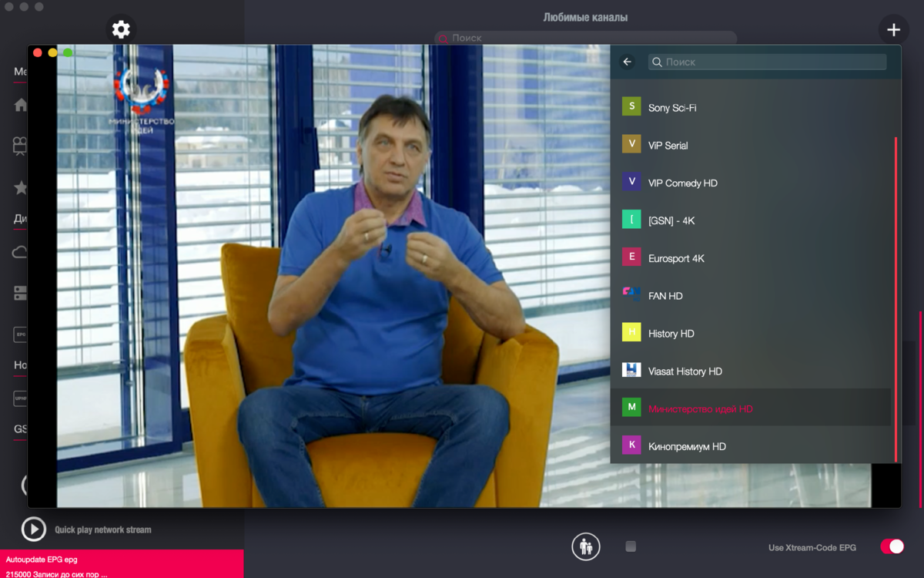Toggle the Use Xtream-Code EPG switch
The width and height of the screenshot is (924, 578).
pos(892,546)
